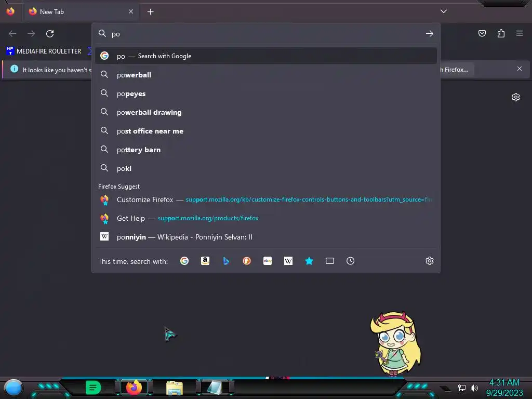Switch to Firefox from the taskbar
This screenshot has height=399, width=532.
click(x=134, y=387)
